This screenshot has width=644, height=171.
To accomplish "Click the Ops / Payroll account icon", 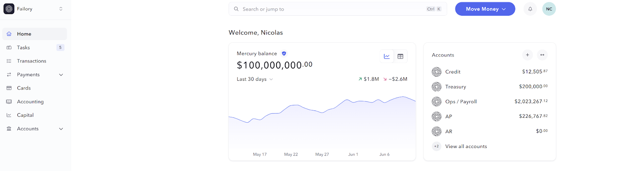I will (436, 102).
